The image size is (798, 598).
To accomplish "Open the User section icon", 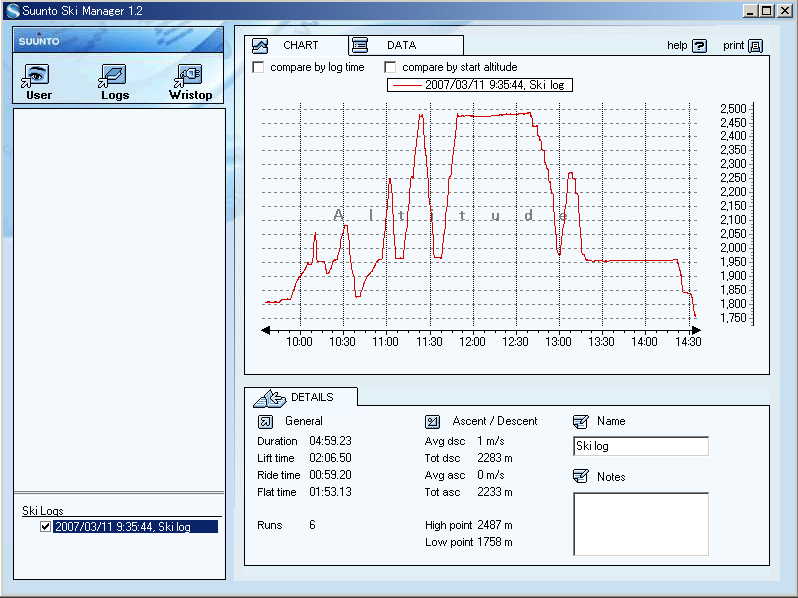I will [36, 75].
